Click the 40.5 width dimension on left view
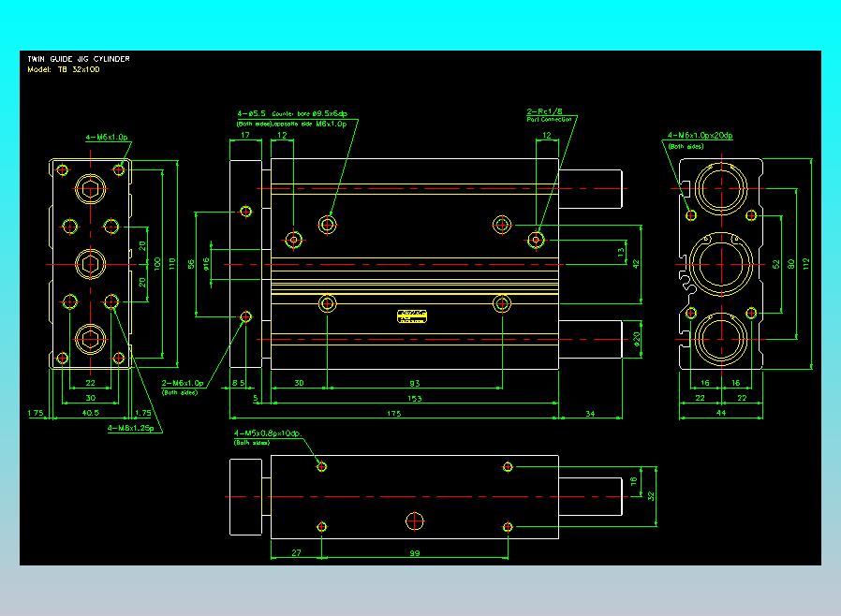841x616 pixels. (x=90, y=413)
